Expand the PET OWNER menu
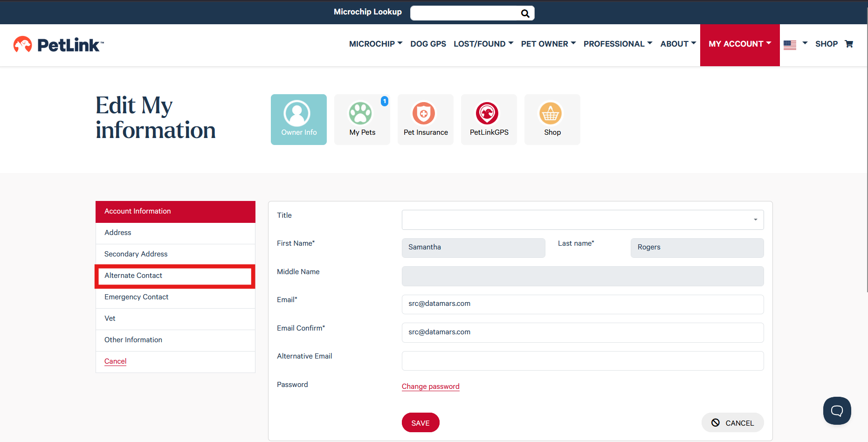 tap(549, 44)
